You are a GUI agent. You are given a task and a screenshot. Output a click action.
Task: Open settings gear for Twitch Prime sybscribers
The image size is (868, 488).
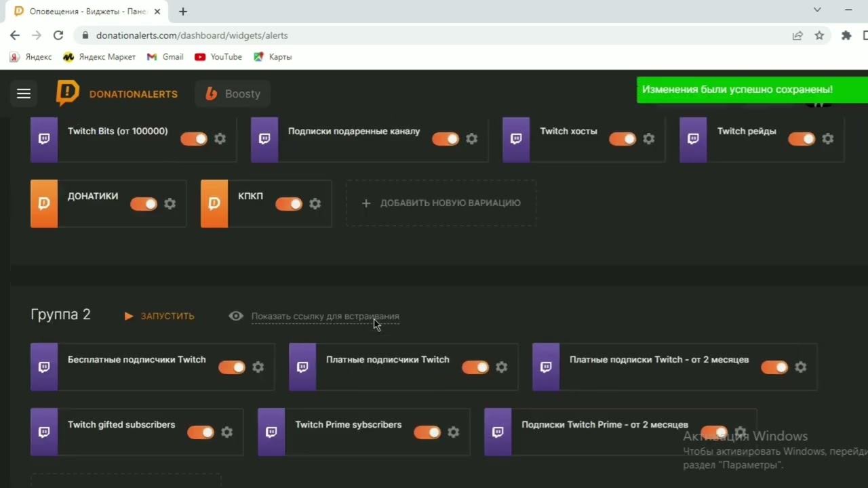click(x=454, y=432)
